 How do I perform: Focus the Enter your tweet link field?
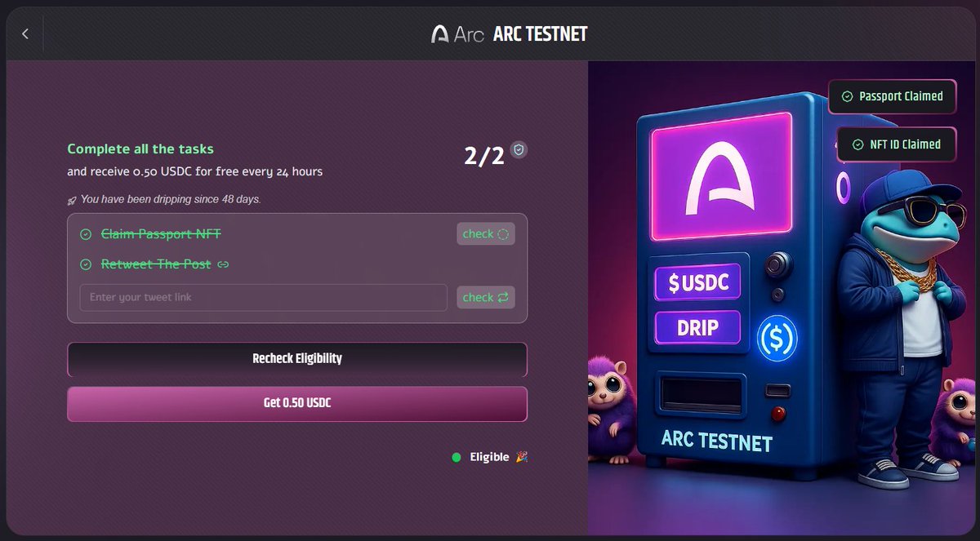[x=263, y=297]
